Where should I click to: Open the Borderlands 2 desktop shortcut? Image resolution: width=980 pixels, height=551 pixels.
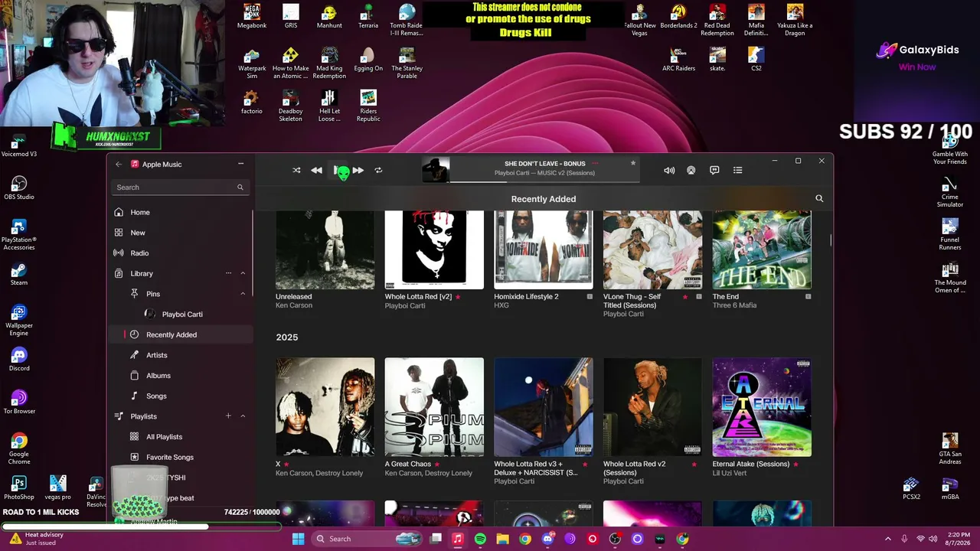[678, 17]
